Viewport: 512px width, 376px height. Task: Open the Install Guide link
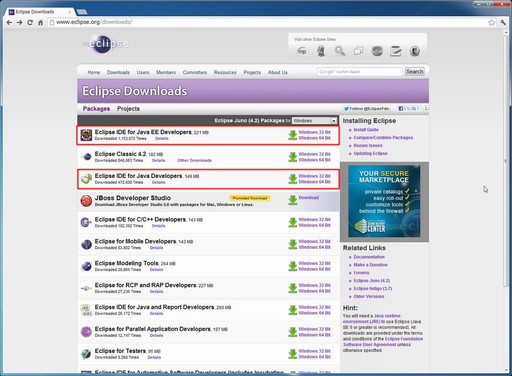click(x=366, y=130)
